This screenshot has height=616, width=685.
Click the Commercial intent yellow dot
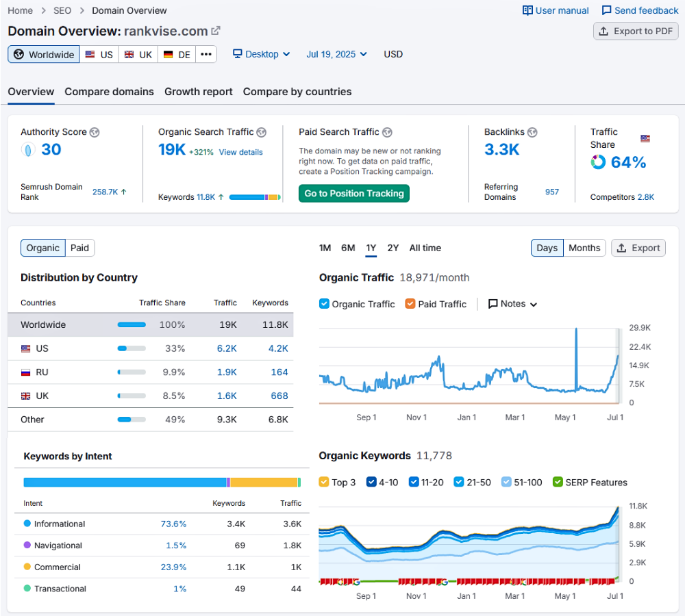coord(27,567)
